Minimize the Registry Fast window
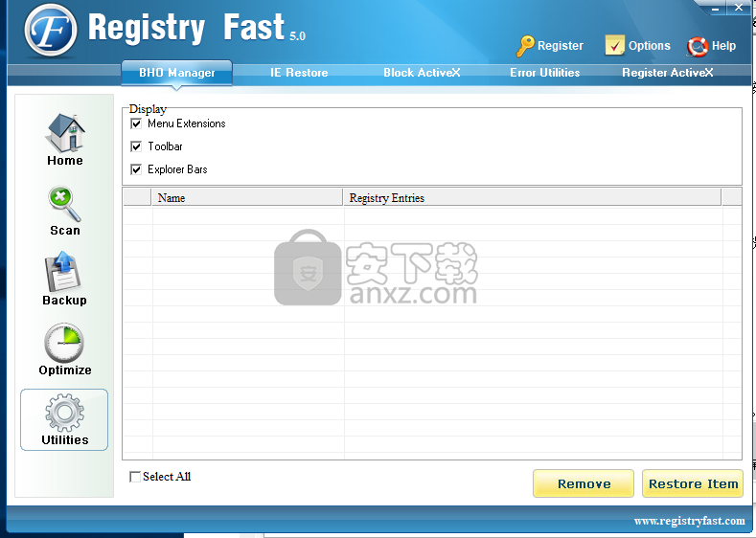The width and height of the screenshot is (756, 538). coord(717,8)
